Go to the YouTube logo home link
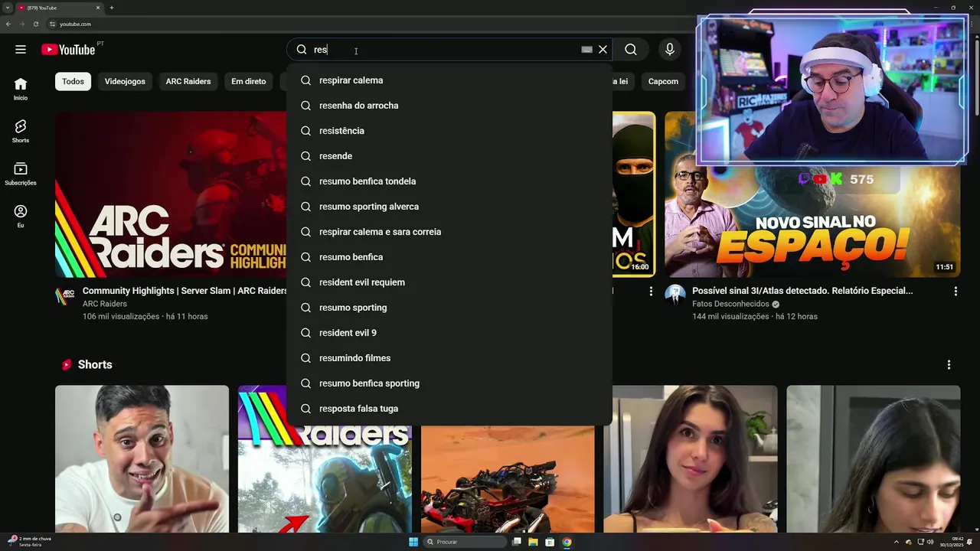The width and height of the screenshot is (980, 551). (68, 50)
